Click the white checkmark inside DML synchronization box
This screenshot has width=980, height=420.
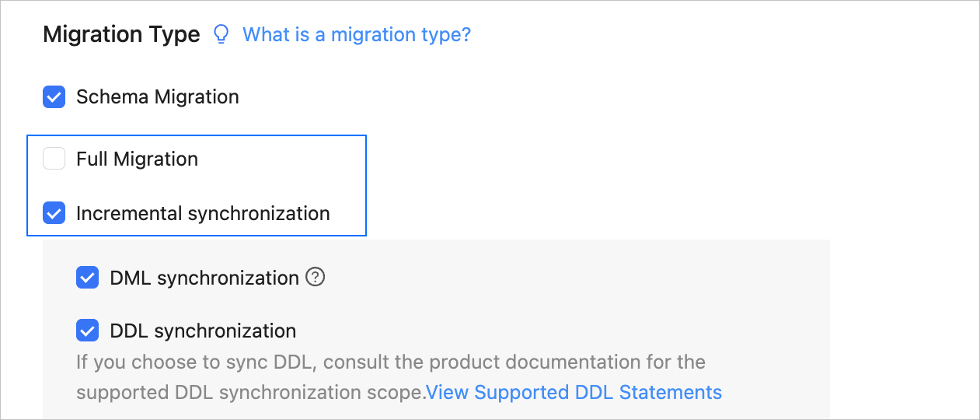tap(88, 278)
